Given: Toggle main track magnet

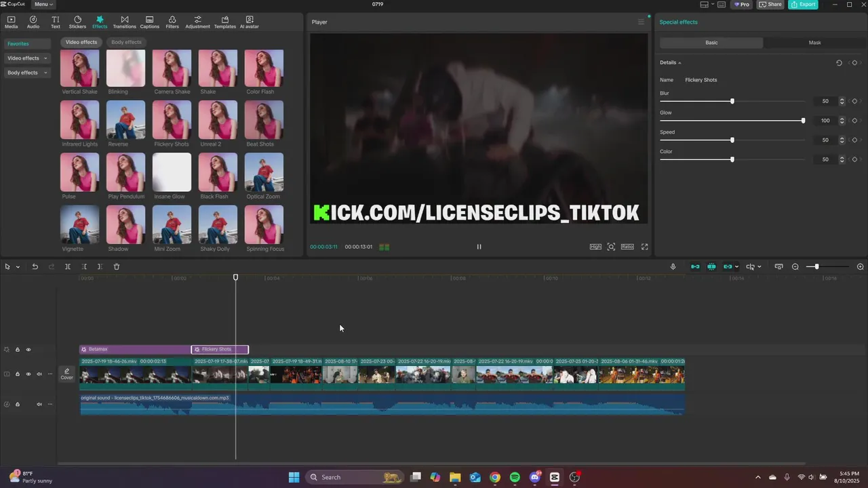Looking at the screenshot, I should click(x=695, y=266).
